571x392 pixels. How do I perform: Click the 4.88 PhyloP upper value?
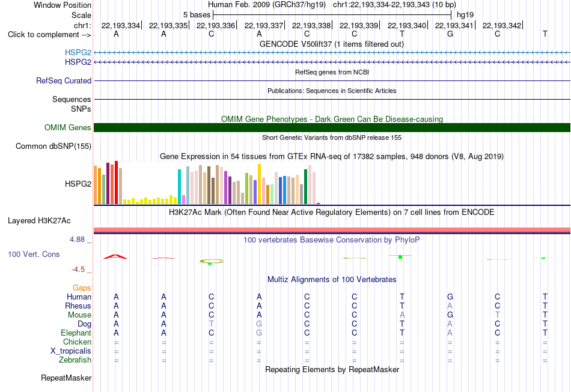pos(77,240)
